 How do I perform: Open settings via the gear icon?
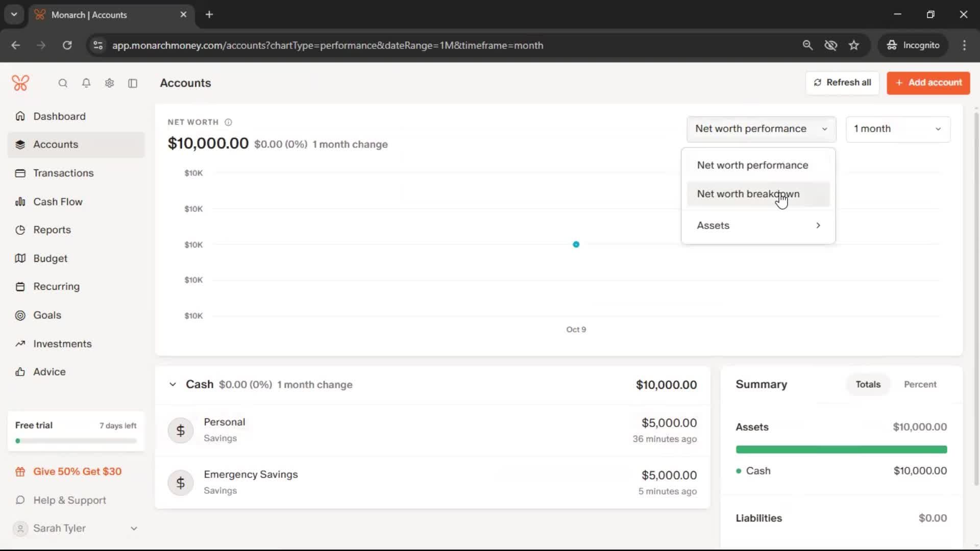109,83
